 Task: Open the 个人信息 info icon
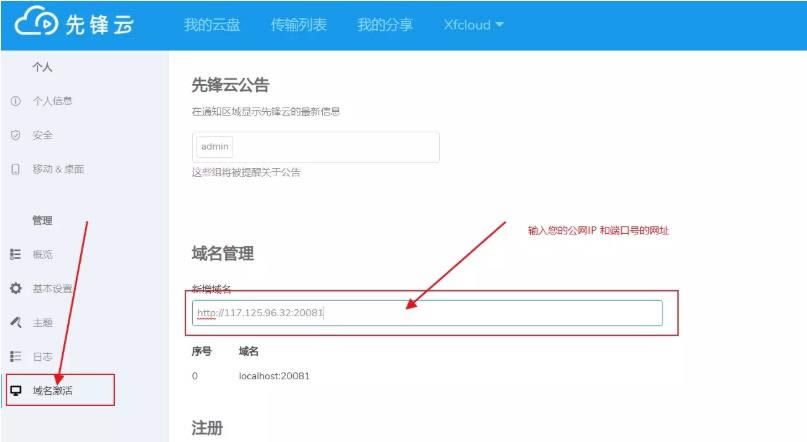click(15, 101)
